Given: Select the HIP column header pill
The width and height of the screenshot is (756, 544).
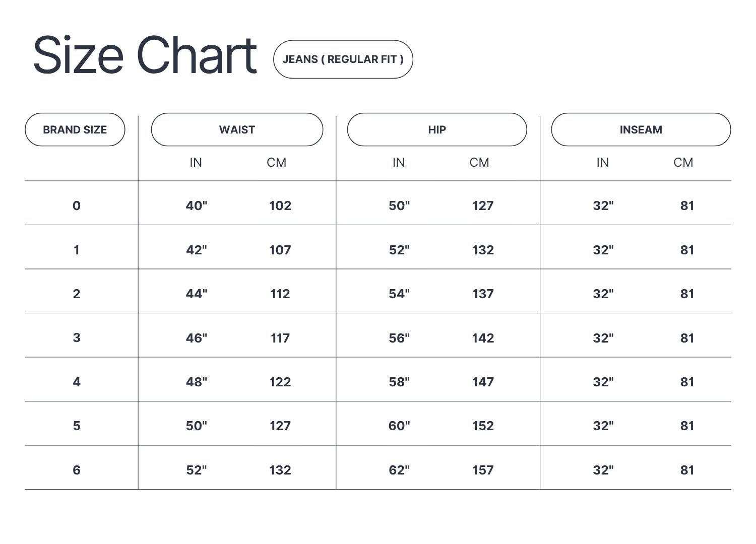Looking at the screenshot, I should (x=436, y=130).
